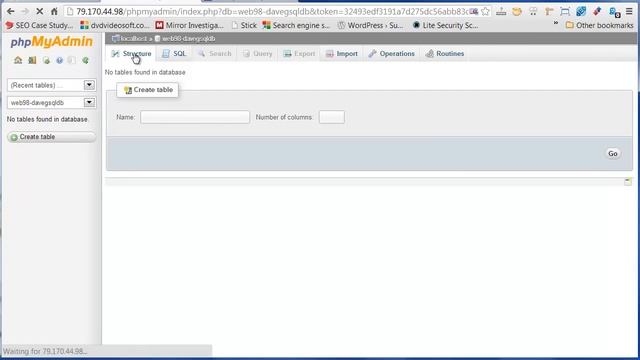Open the Other bookmarks folder
Screen dimensions: 640x360
click(x=599, y=25)
